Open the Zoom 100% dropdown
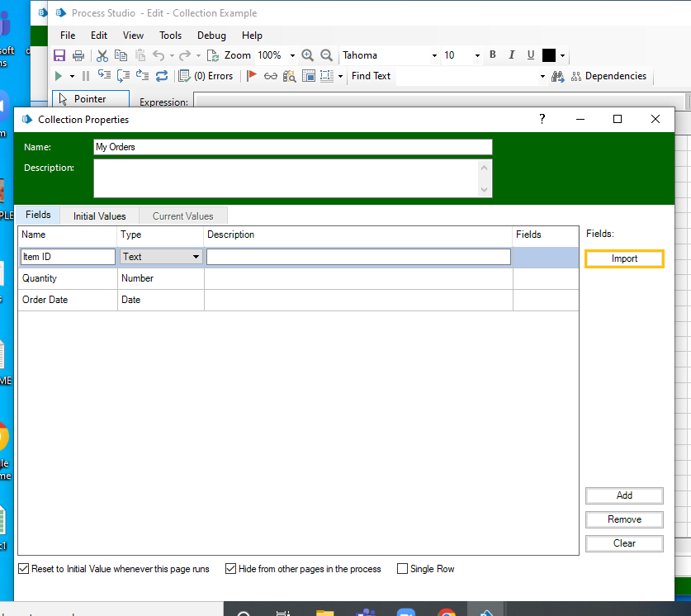 pos(292,56)
